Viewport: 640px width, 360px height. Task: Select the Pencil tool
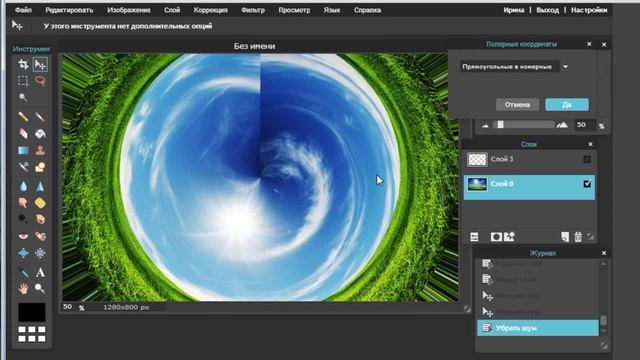click(23, 117)
